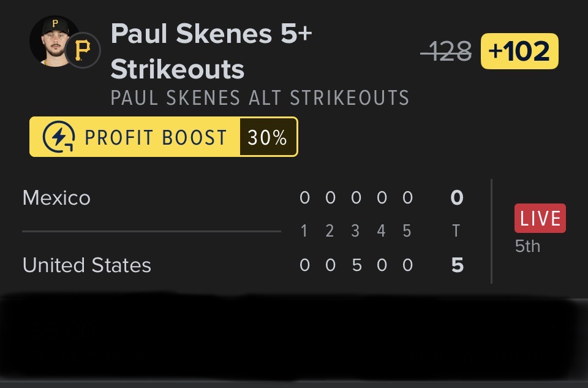Select the +102 boosted odds button

pyautogui.click(x=519, y=51)
